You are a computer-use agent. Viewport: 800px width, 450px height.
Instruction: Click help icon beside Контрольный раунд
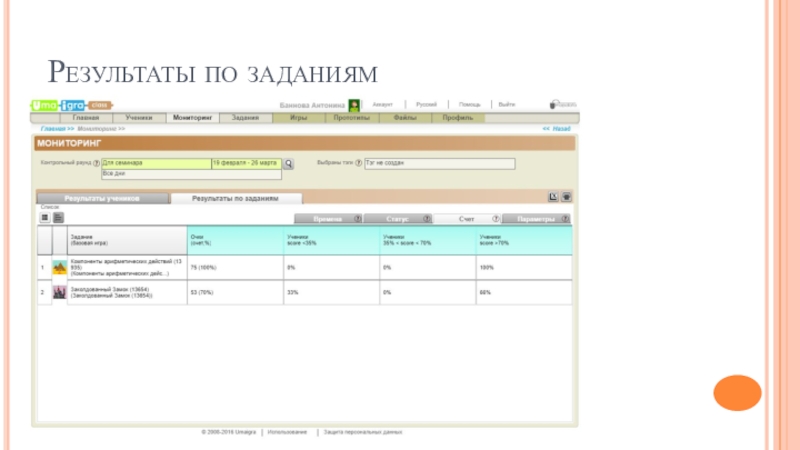pyautogui.click(x=96, y=163)
